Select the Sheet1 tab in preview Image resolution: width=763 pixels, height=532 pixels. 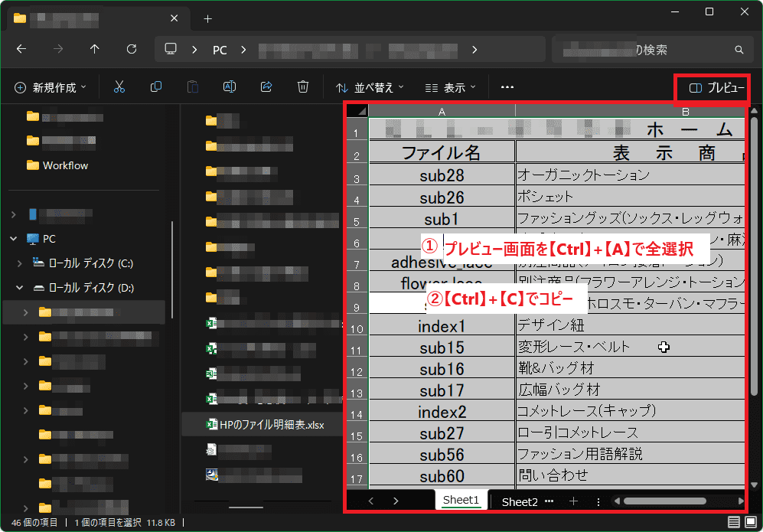461,501
